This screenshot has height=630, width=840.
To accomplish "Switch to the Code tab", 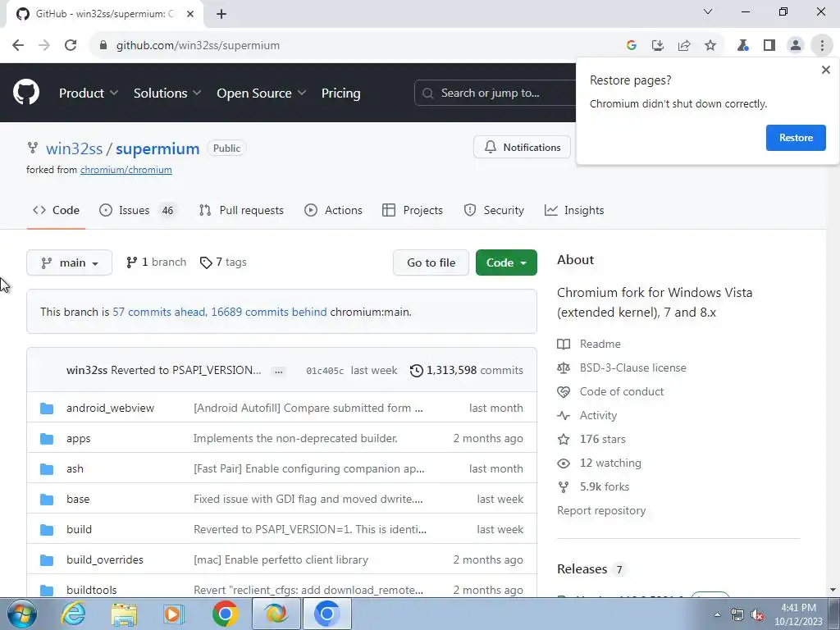I will point(56,211).
